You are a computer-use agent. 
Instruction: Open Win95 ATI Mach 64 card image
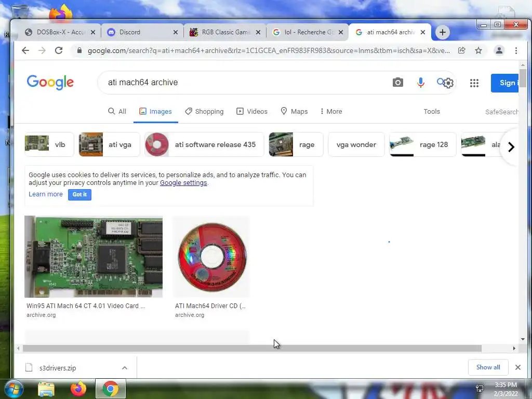tap(94, 257)
